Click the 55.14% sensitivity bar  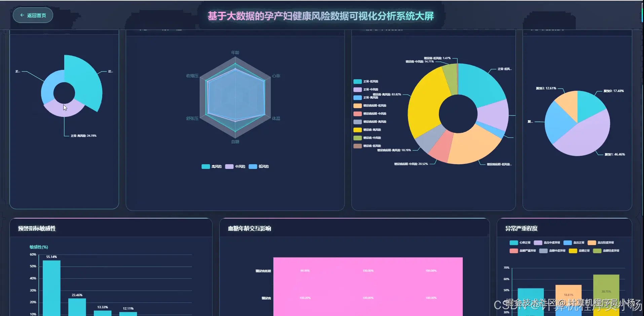51,288
